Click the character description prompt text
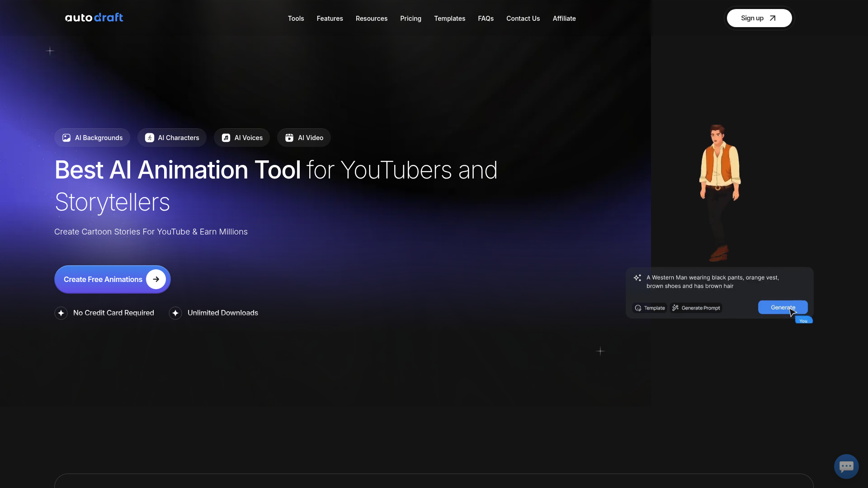This screenshot has height=488, width=868. (x=712, y=282)
